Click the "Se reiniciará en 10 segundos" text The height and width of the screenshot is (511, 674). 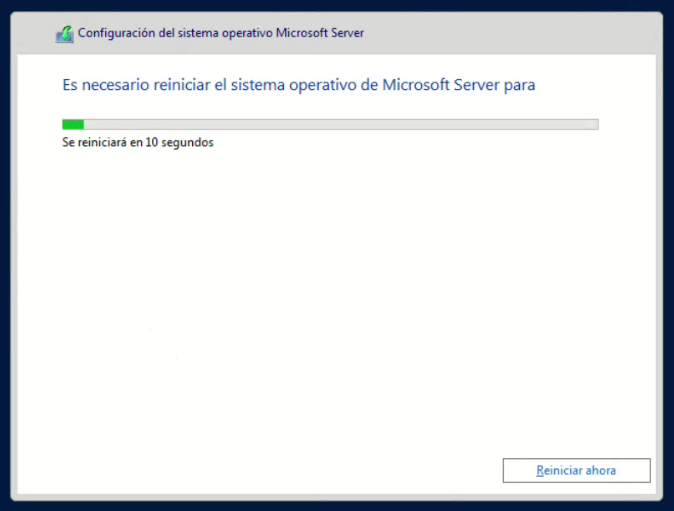(138, 142)
